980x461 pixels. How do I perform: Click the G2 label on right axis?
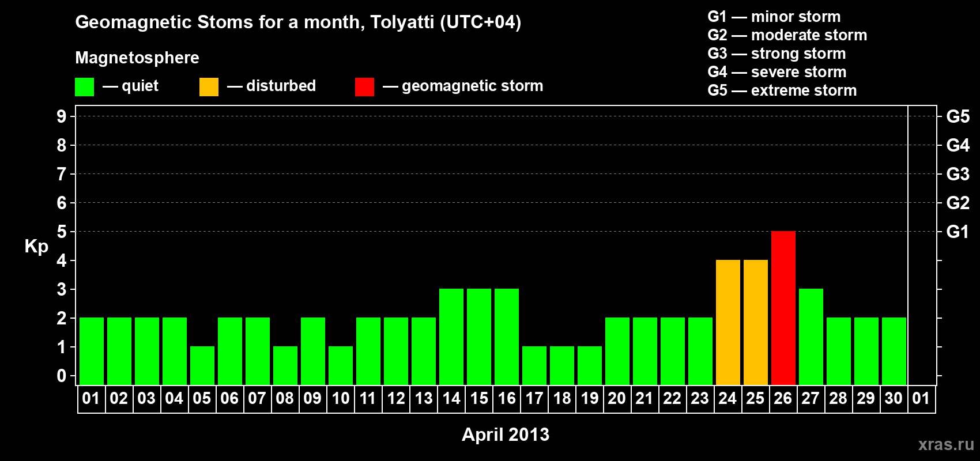click(x=958, y=203)
